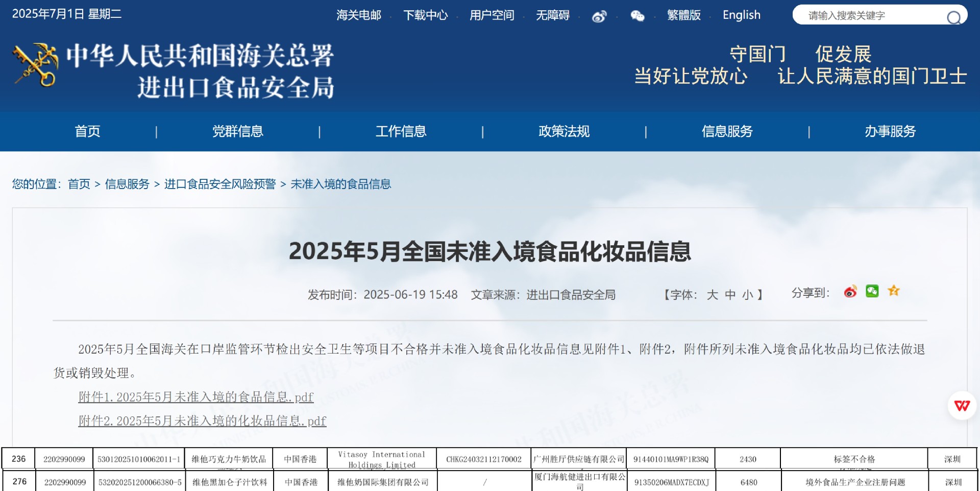Switch to English version
Screen dimensions: 980x491
[x=741, y=15]
